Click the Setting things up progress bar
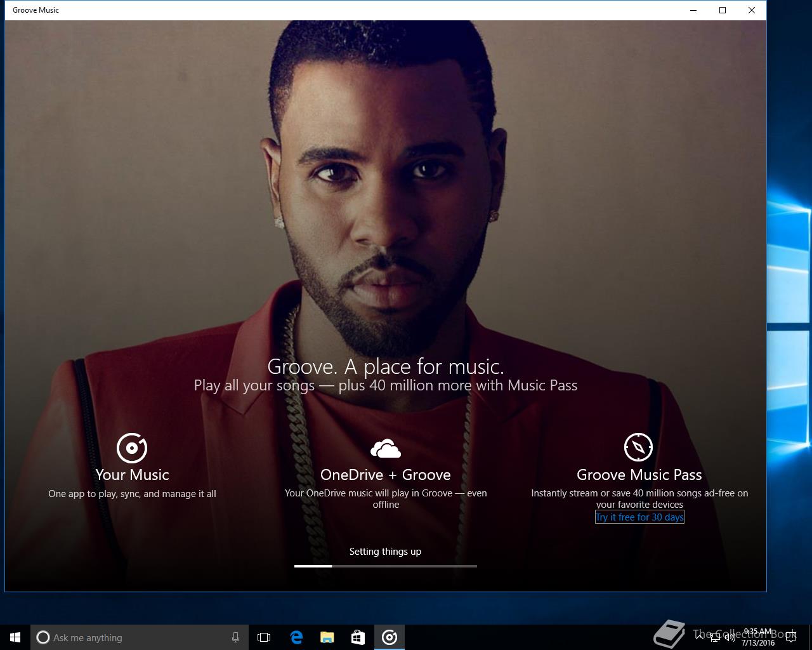The height and width of the screenshot is (650, 812). click(x=386, y=566)
